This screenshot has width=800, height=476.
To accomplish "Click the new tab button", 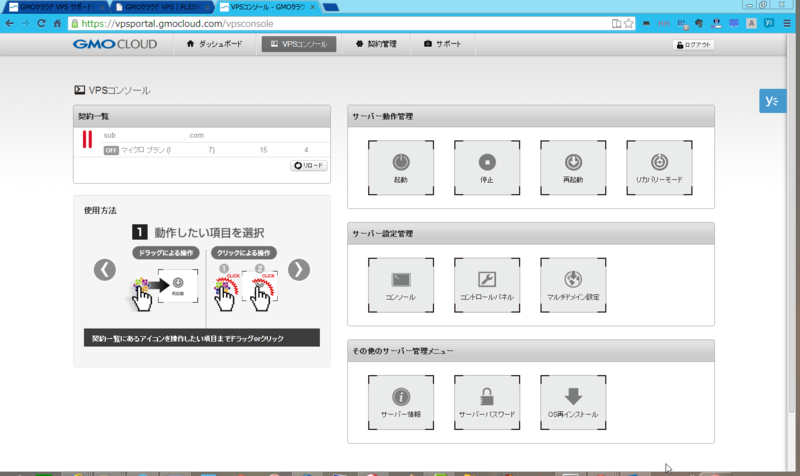I will (331, 7).
